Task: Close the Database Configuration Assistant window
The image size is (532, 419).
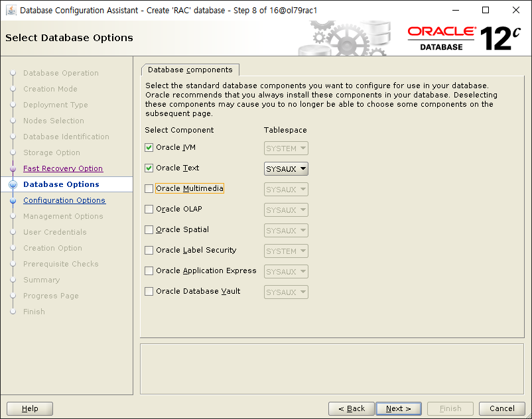Action: pos(516,10)
